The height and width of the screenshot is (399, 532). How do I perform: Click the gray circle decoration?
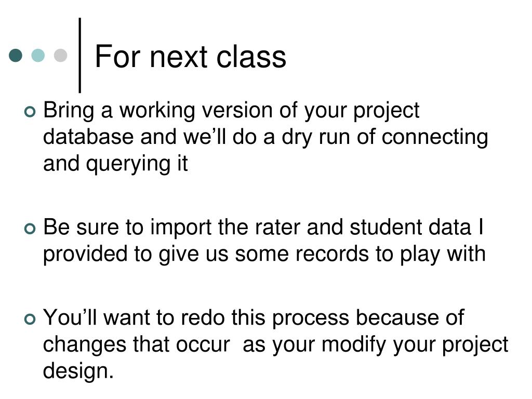[x=60, y=55]
